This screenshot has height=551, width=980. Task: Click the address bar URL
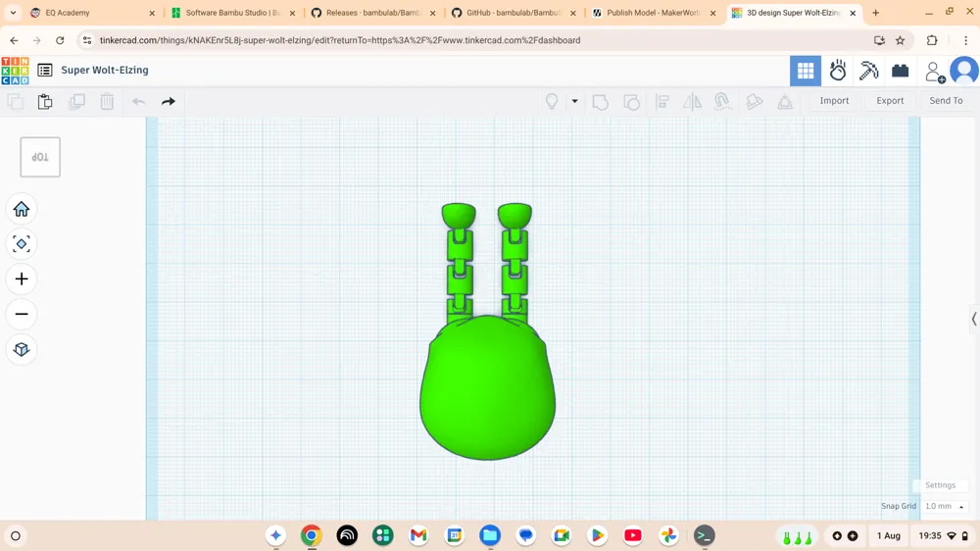tap(340, 40)
